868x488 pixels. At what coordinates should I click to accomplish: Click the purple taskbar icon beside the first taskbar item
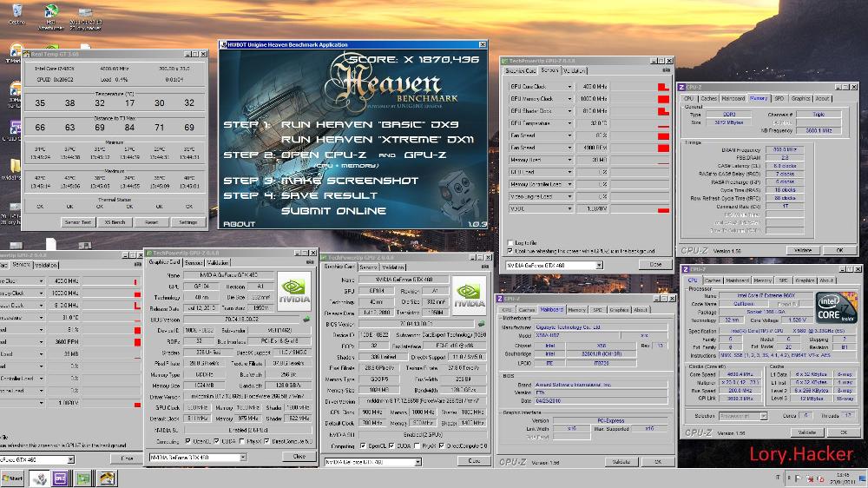click(x=61, y=478)
